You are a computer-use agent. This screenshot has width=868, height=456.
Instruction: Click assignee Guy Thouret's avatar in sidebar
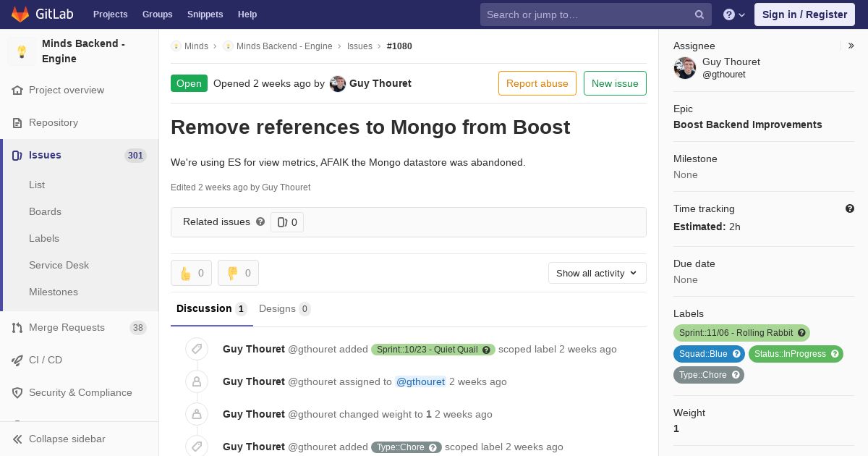pos(685,68)
